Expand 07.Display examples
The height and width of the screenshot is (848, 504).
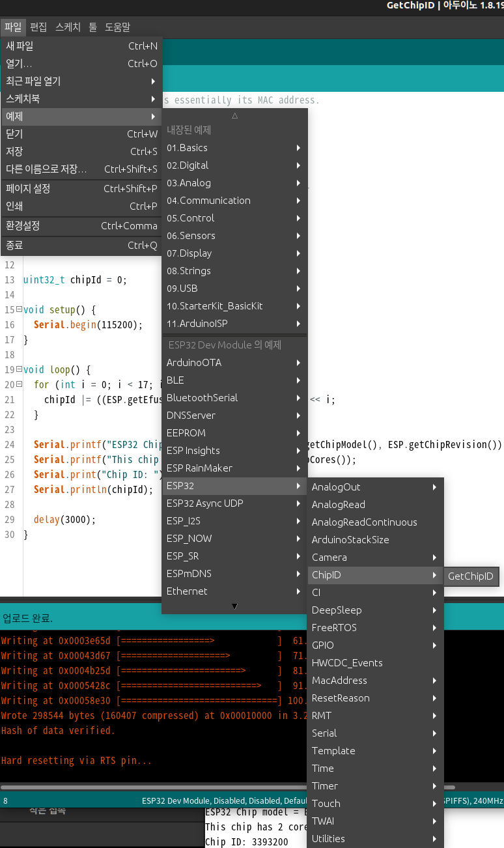tap(234, 253)
